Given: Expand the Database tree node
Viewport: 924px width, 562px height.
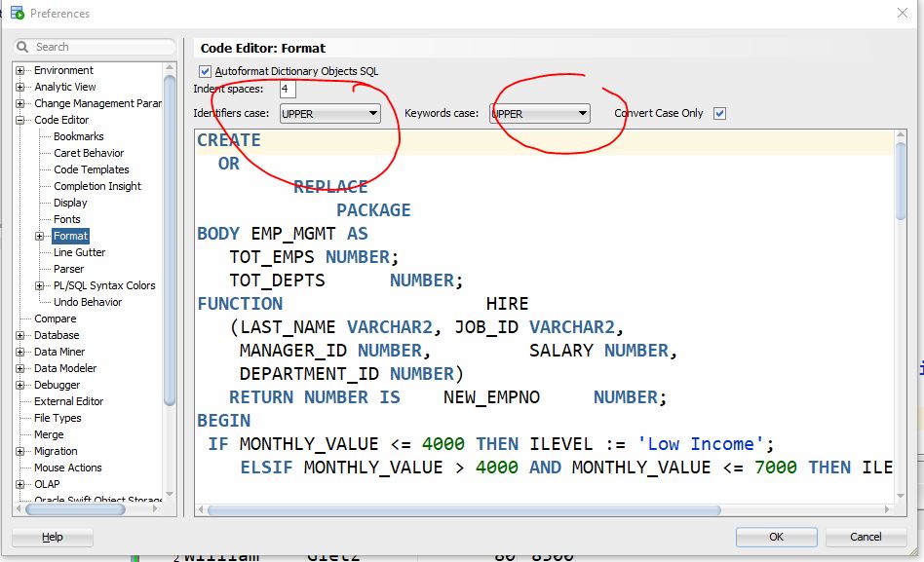Looking at the screenshot, I should 20,335.
